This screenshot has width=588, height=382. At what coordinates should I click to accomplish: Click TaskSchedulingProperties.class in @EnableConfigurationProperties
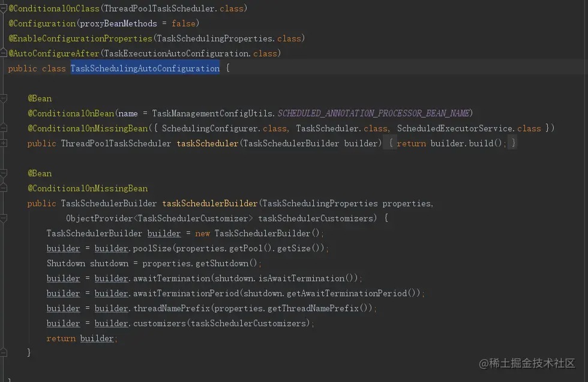point(229,38)
